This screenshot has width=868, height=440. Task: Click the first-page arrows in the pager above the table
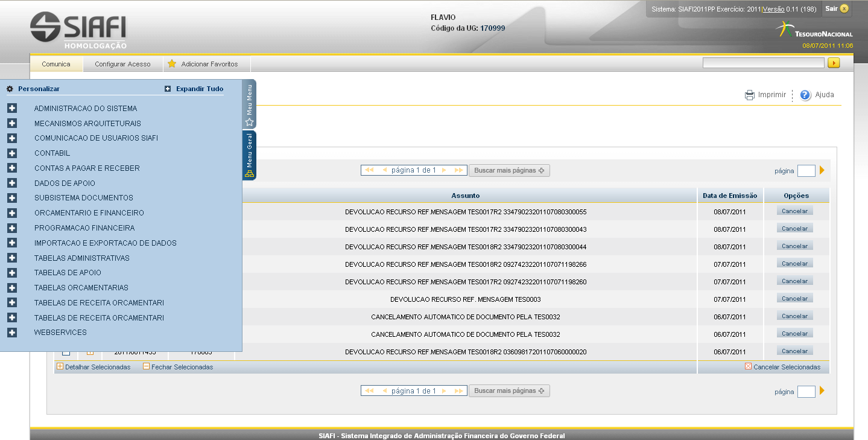[x=370, y=170]
